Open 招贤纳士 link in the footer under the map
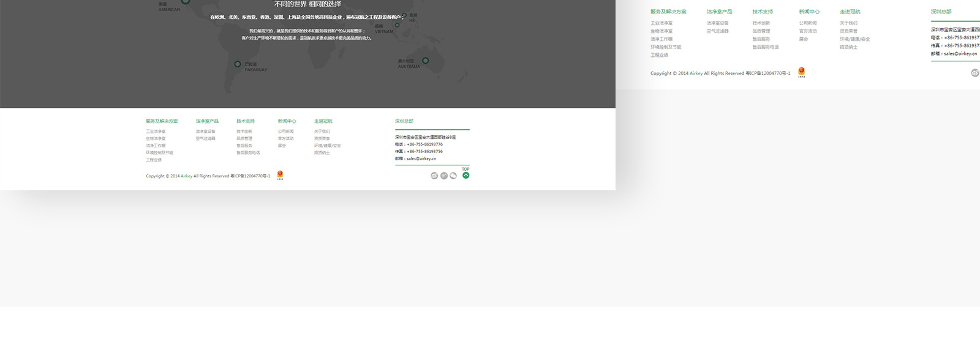The height and width of the screenshot is (350, 980). click(322, 153)
